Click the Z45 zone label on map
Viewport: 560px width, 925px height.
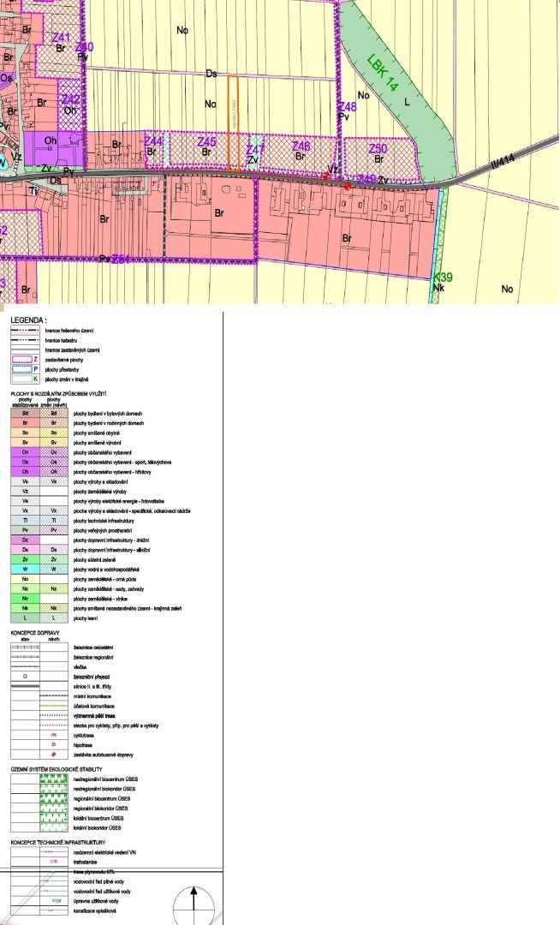(206, 142)
